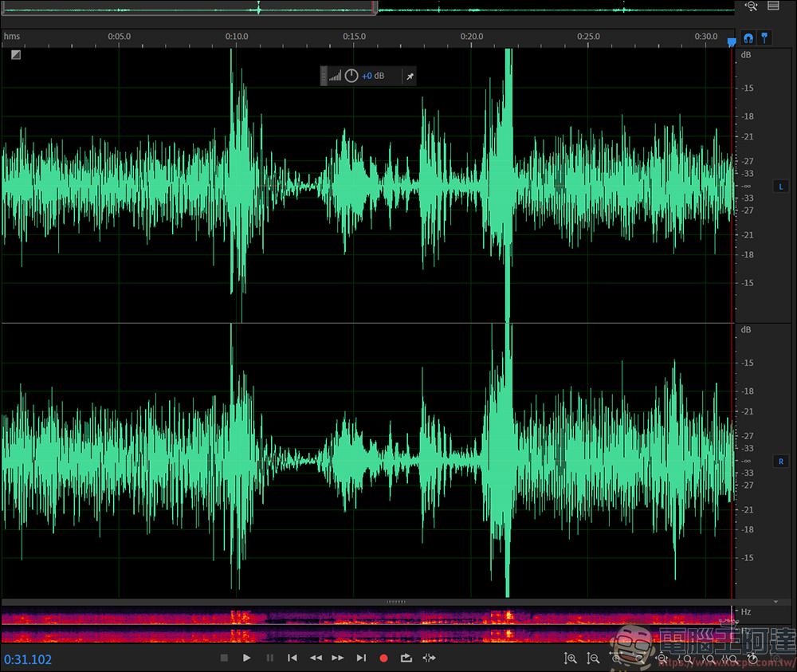The width and height of the screenshot is (797, 672).
Task: Click the 0:31.102 timecode display
Action: (28, 659)
